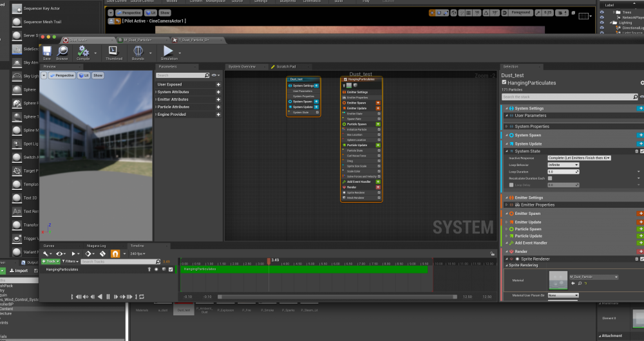This screenshot has height=341, width=644.
Task: Click the timeline playhead marker at 3.49
Action: (x=269, y=261)
